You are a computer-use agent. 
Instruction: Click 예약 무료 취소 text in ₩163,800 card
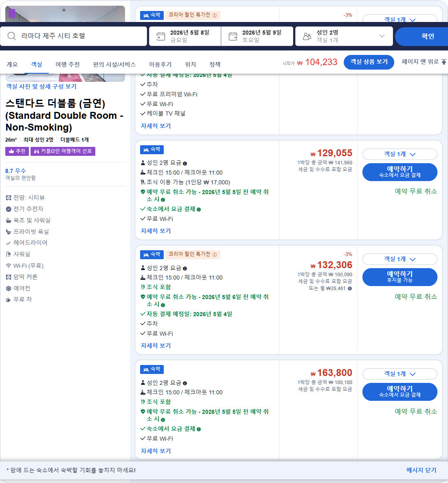416,411
